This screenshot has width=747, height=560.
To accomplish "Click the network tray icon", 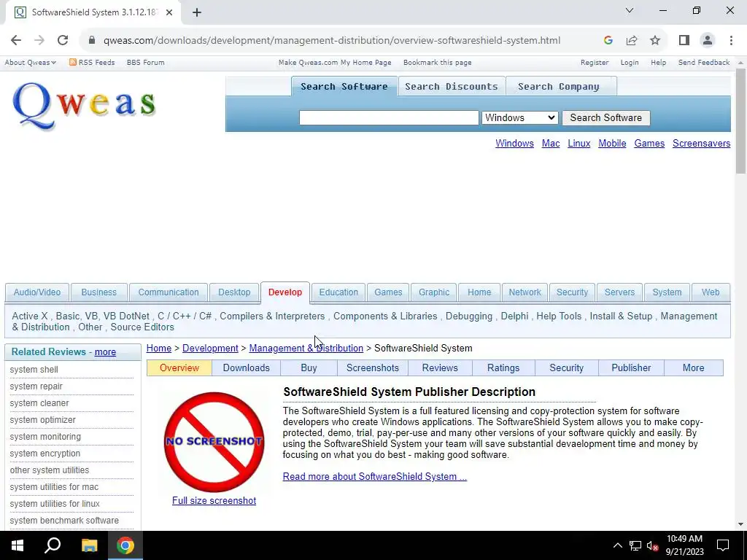I will (x=635, y=545).
